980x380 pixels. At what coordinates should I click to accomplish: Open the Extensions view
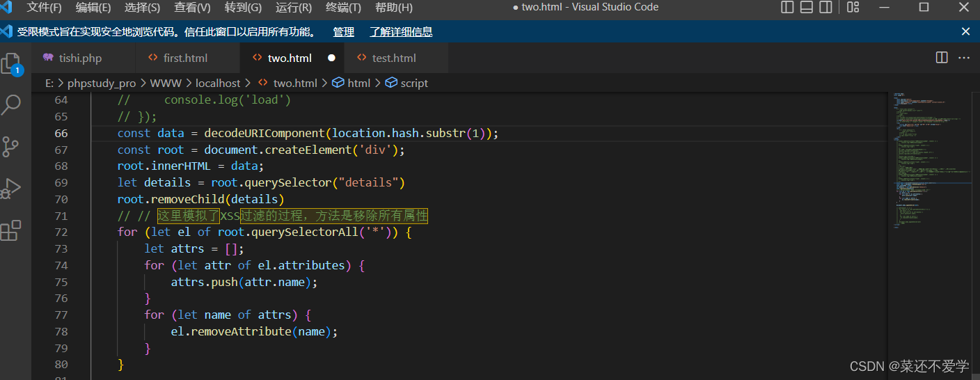(x=11, y=230)
